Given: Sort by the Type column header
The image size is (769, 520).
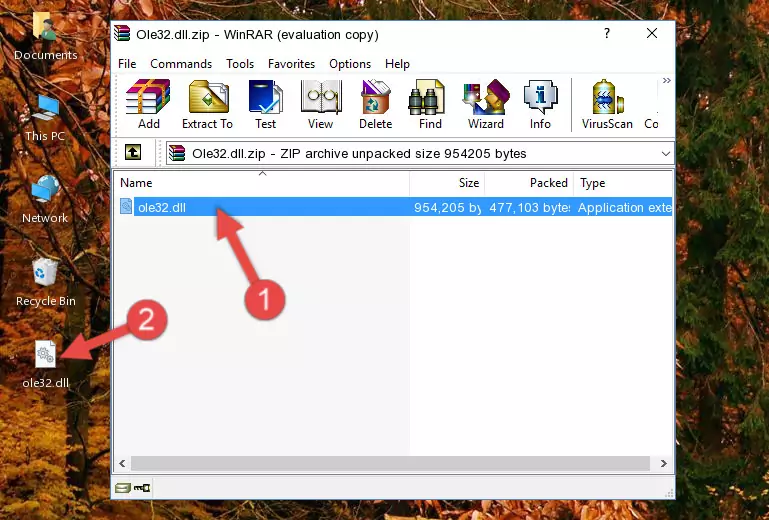Looking at the screenshot, I should pos(623,183).
